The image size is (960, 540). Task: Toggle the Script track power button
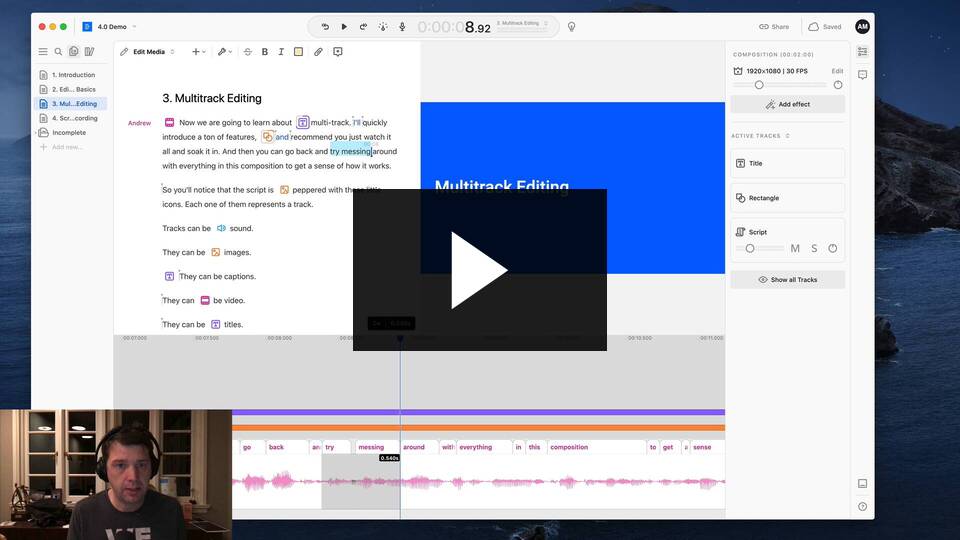point(833,248)
